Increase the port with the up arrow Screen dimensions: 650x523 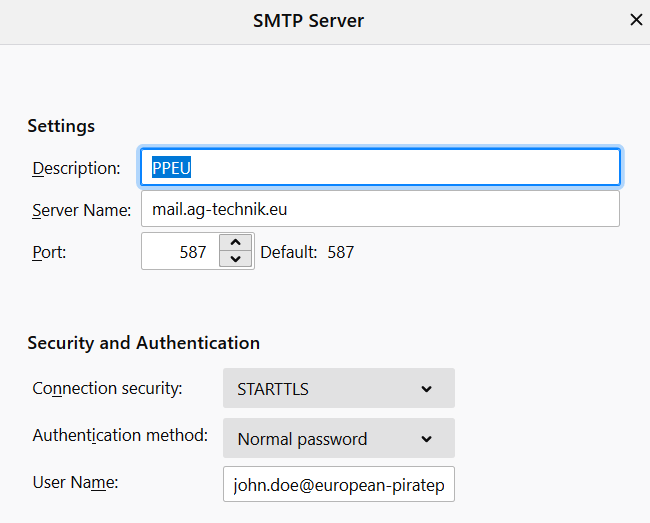[235, 243]
